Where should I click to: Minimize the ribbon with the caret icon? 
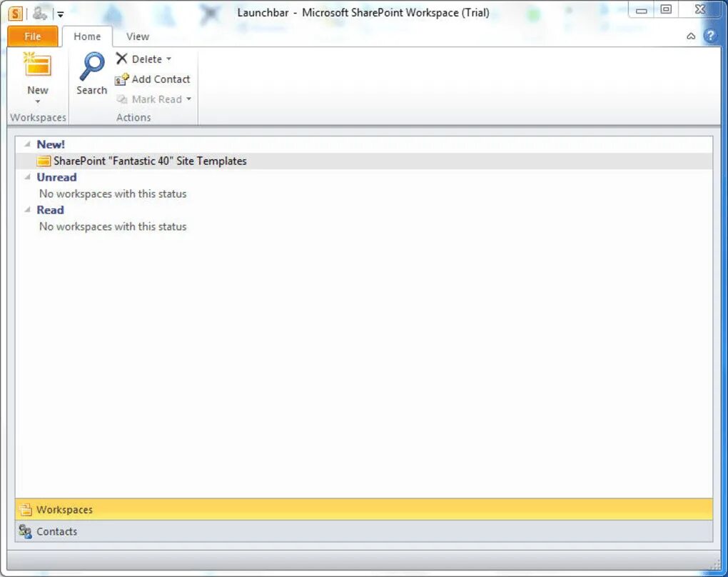click(691, 36)
